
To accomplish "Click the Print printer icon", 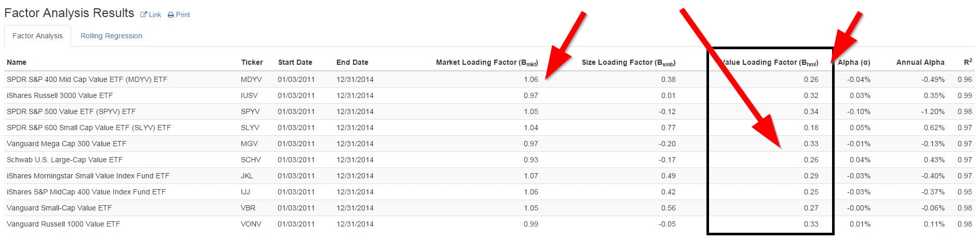I will pos(171,15).
